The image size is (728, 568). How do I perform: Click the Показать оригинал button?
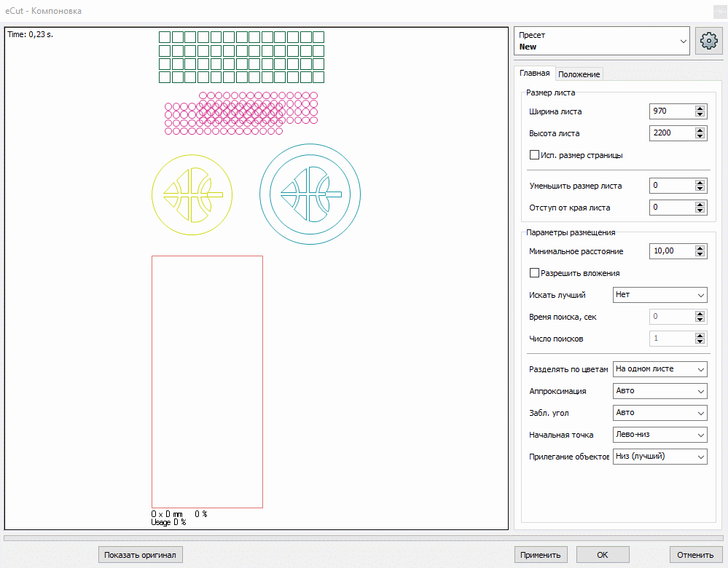[x=140, y=555]
